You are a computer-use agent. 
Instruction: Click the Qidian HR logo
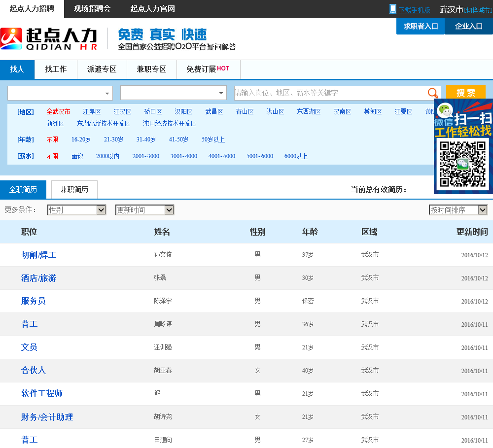pos(49,39)
